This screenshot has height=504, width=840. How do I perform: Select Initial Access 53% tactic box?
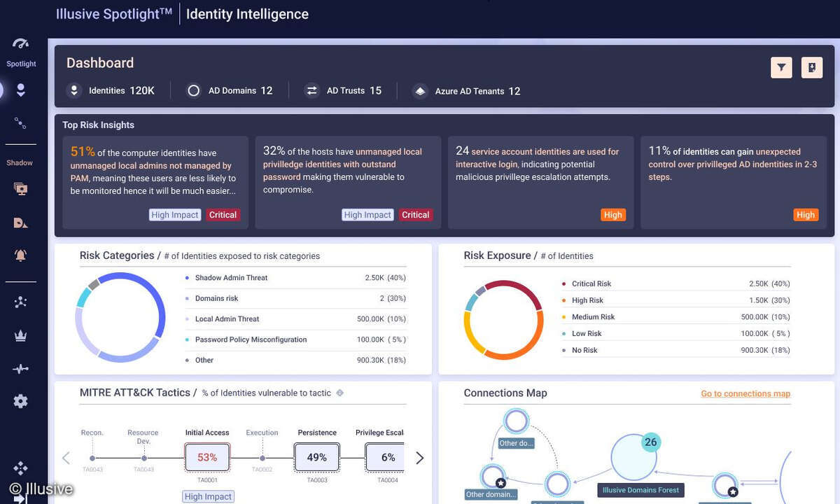tap(207, 457)
